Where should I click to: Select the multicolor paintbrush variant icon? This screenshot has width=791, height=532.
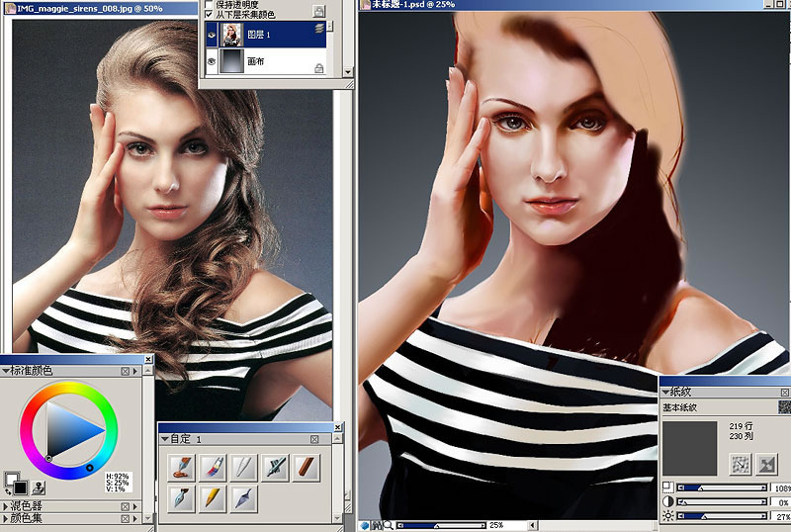213,467
